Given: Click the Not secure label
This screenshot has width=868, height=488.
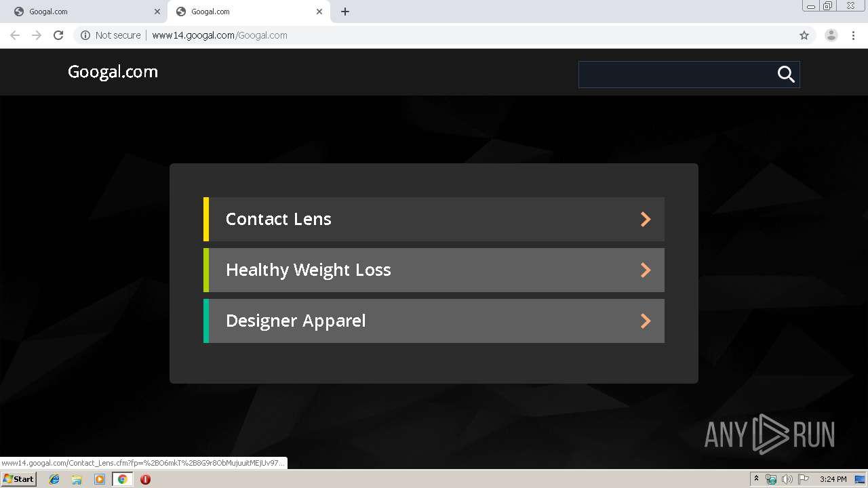Looking at the screenshot, I should tap(118, 35).
